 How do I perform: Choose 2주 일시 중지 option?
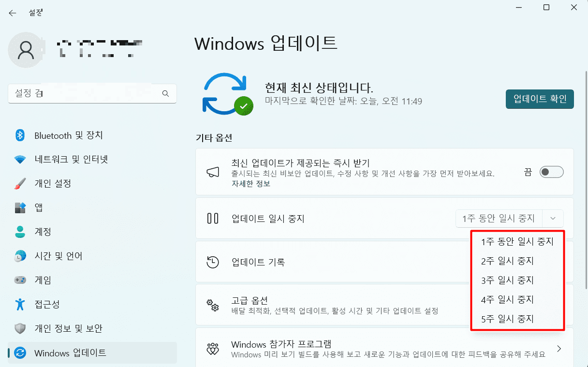click(517, 261)
